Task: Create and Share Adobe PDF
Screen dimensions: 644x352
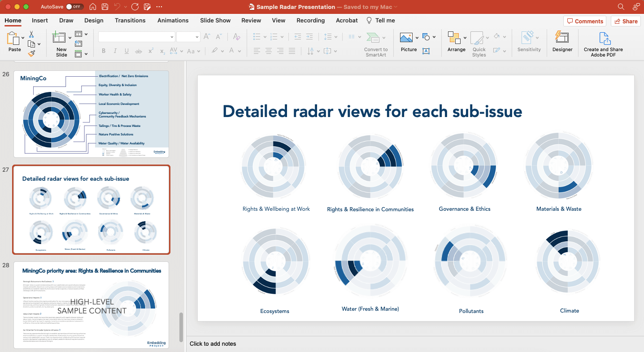Action: [x=603, y=43]
